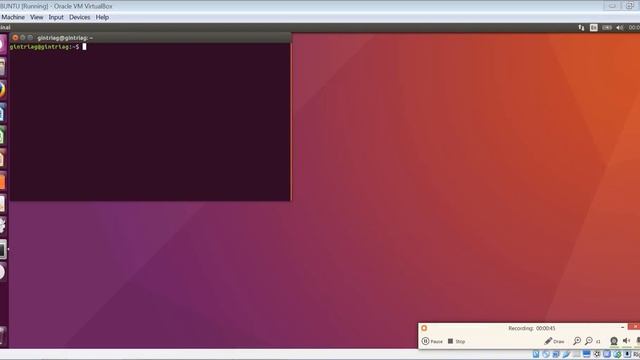Click the green mouse integration status icon
Image resolution: width=640 pixels, height=360 pixels.
click(x=617, y=354)
